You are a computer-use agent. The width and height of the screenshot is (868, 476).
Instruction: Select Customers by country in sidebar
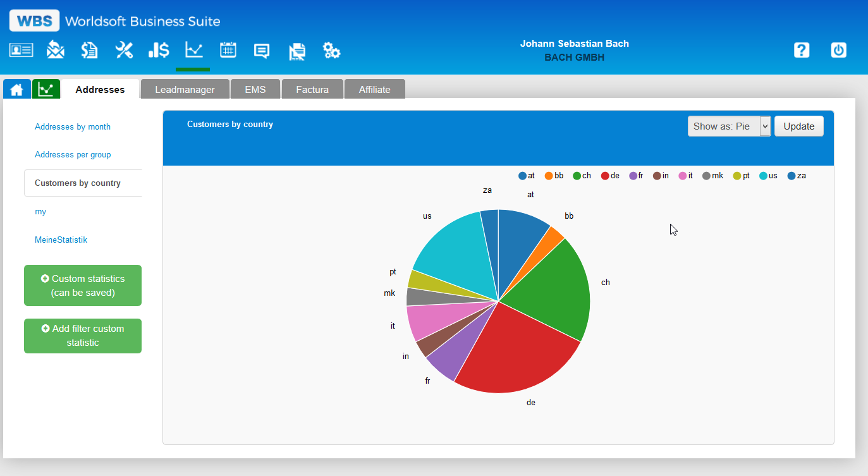83,183
